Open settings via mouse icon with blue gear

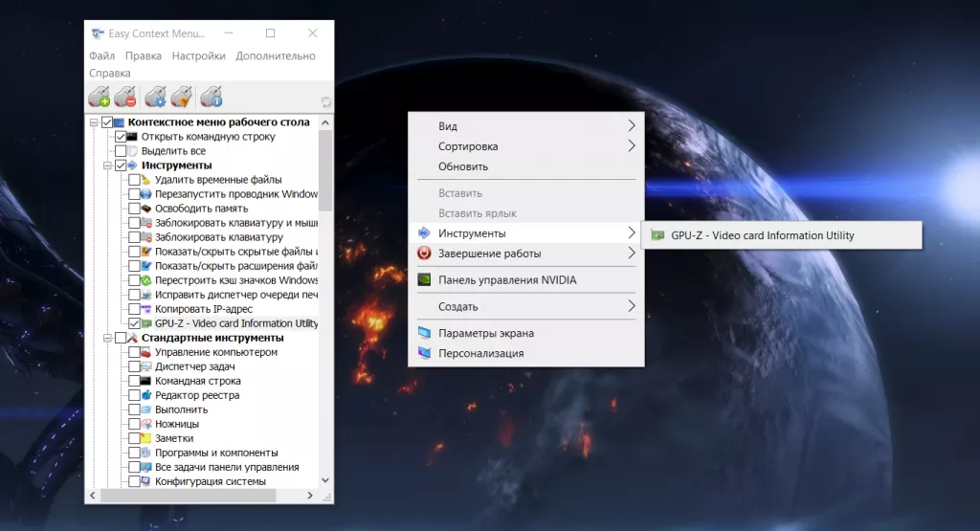click(155, 97)
